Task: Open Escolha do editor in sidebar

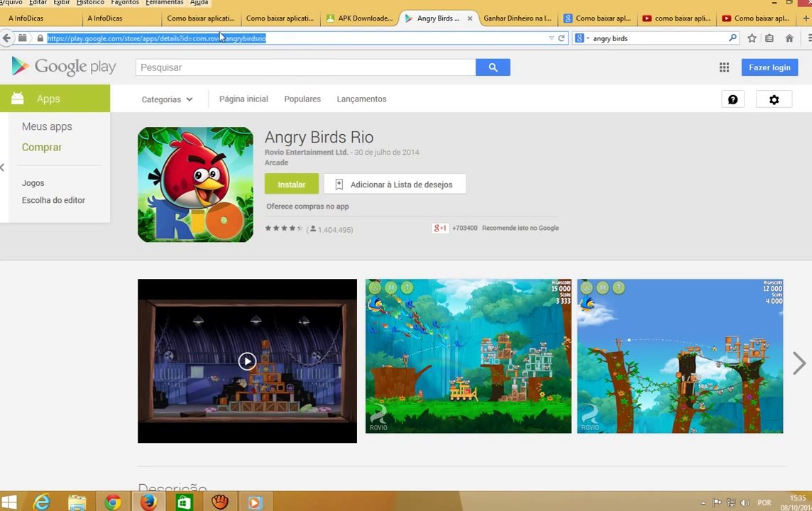Action: click(x=53, y=200)
